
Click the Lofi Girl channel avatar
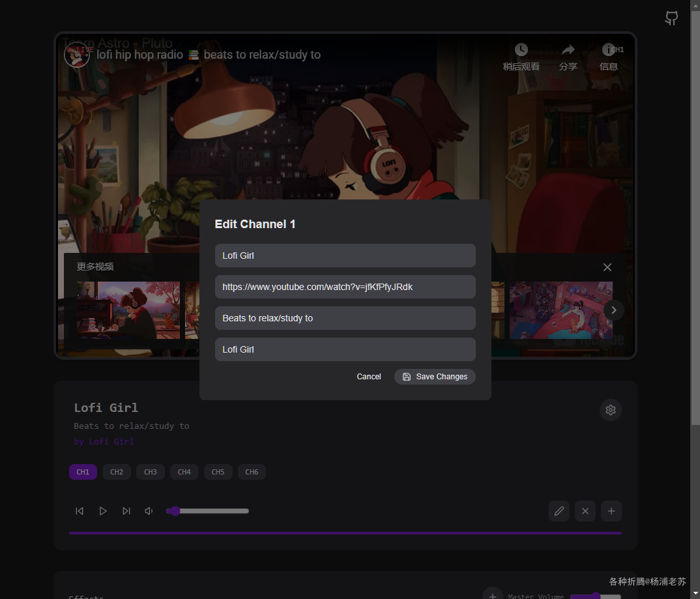[77, 55]
